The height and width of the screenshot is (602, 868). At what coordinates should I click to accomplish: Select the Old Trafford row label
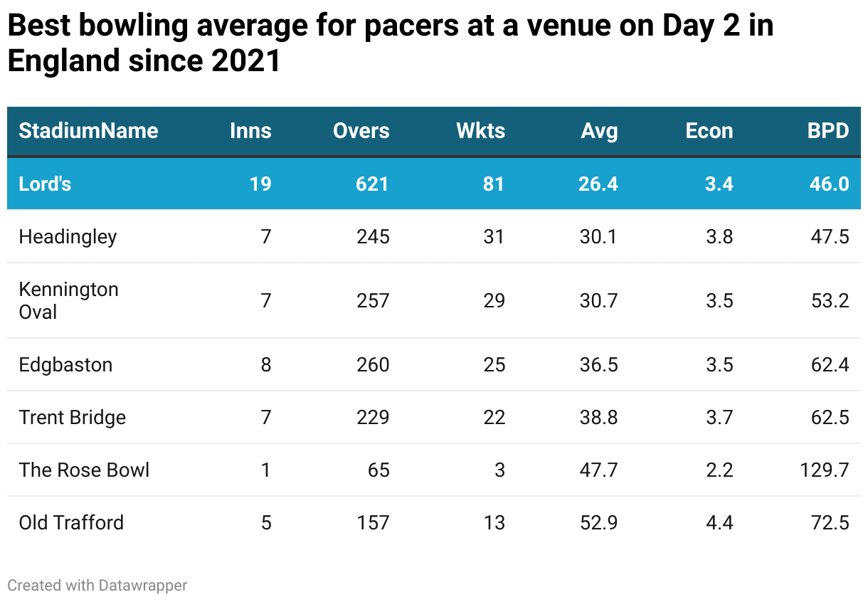click(x=71, y=523)
